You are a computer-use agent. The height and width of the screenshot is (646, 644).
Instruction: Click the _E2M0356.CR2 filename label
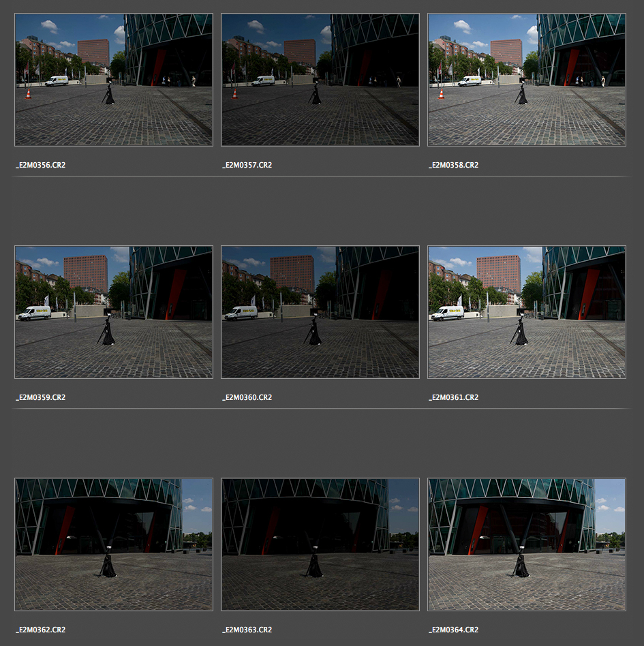point(41,166)
